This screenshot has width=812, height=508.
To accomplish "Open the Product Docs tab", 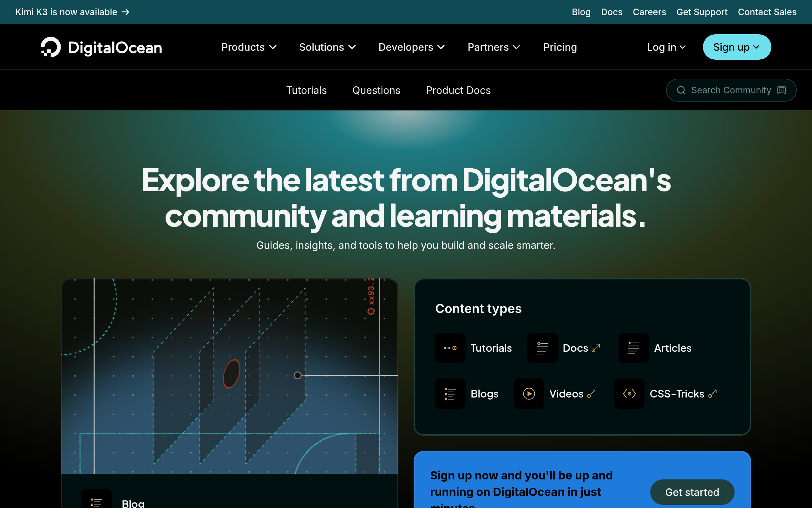I will coord(458,90).
